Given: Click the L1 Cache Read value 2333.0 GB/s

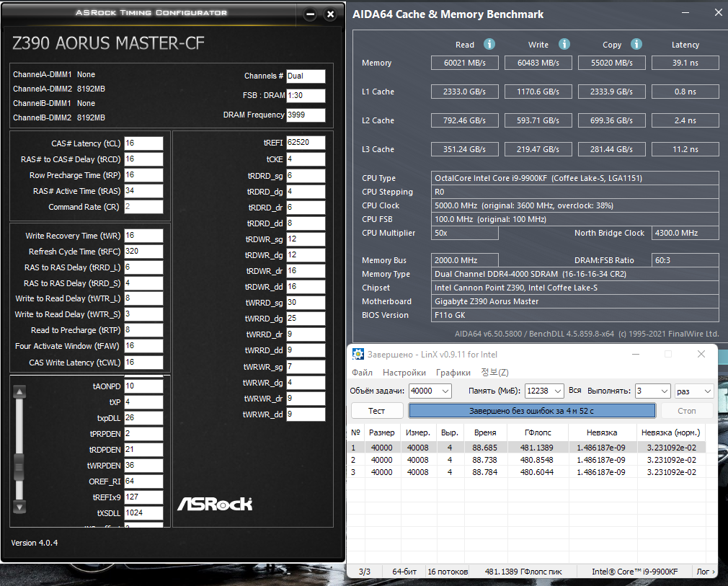Looking at the screenshot, I should point(464,92).
